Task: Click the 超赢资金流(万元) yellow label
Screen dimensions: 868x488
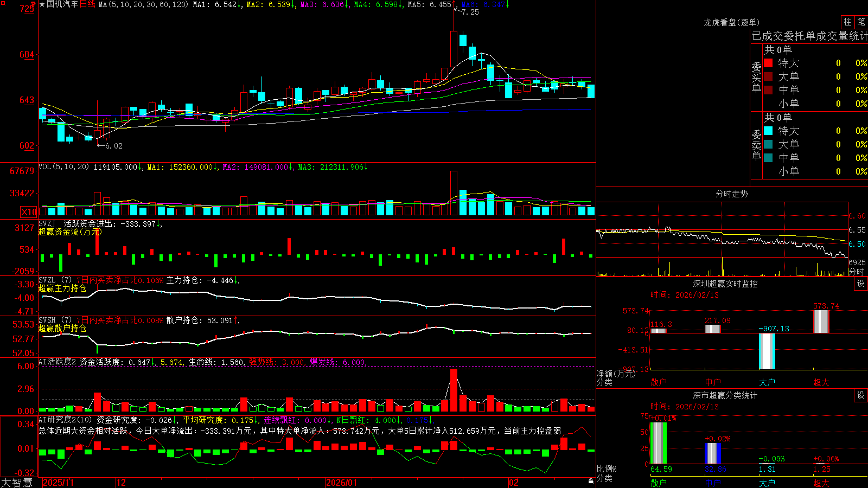Action: pyautogui.click(x=70, y=232)
